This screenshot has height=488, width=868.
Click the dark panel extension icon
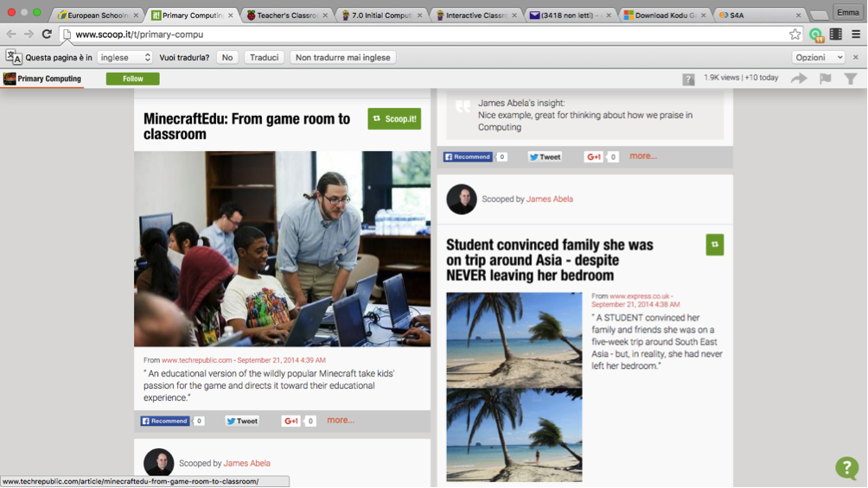[836, 35]
